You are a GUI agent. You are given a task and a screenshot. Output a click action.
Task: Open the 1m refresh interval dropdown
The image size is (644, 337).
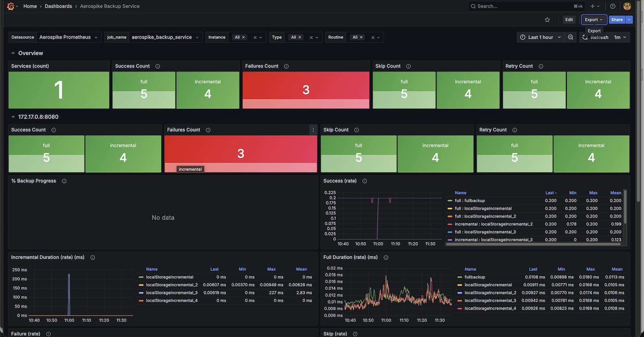620,37
